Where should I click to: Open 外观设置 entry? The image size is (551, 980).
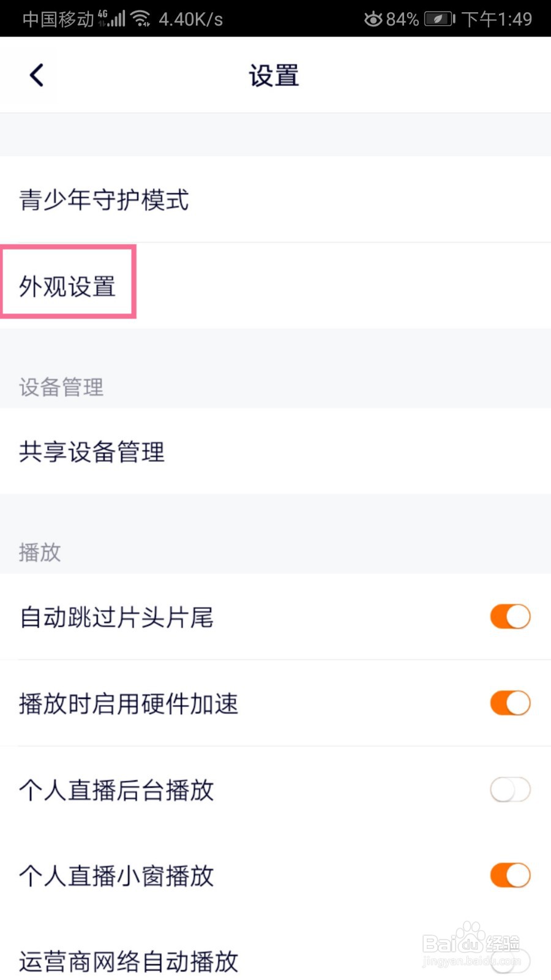point(68,286)
